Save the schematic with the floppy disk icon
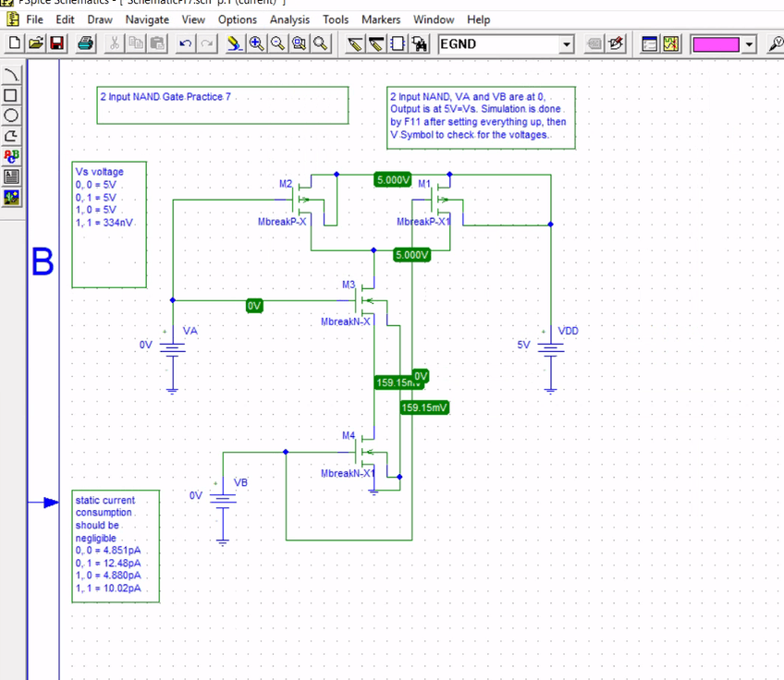This screenshot has height=680, width=784. pos(56,43)
